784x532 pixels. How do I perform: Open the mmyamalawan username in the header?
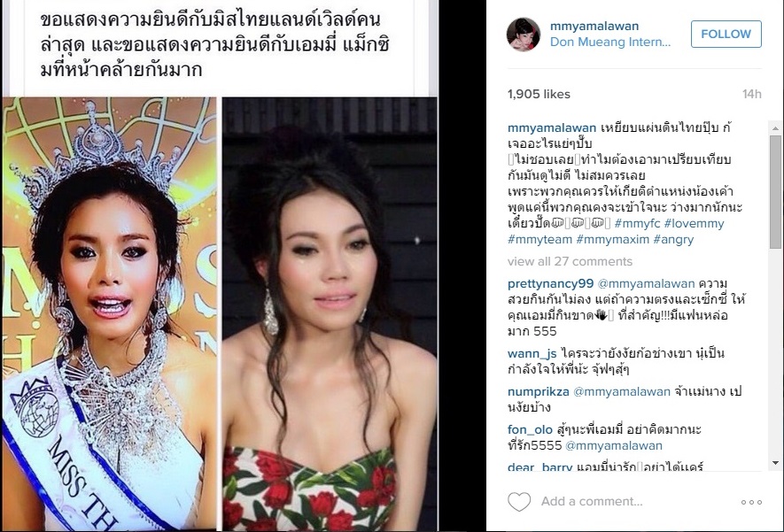[594, 26]
